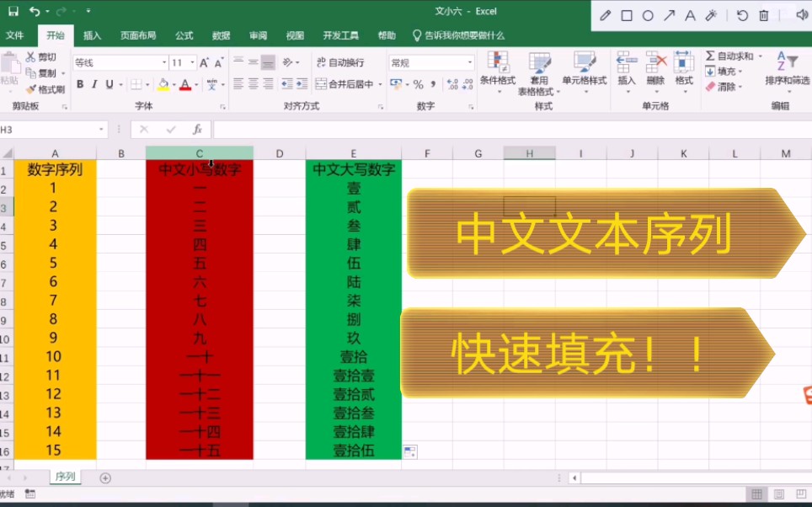The image size is (812, 507).
Task: Select the 序列 sheet tab
Action: point(65,476)
